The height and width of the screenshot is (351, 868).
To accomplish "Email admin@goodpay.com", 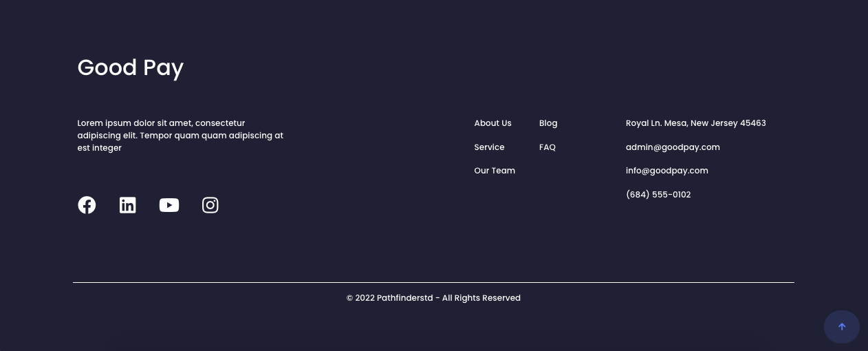I will [673, 147].
